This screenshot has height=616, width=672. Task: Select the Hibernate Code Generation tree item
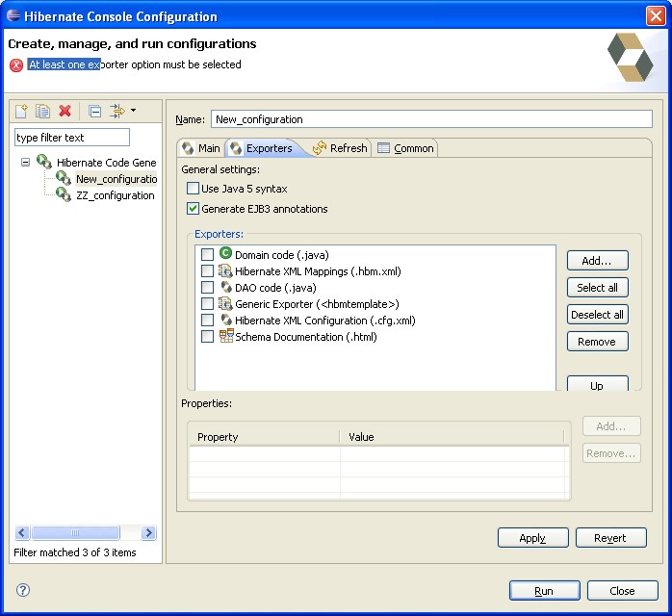[x=106, y=163]
